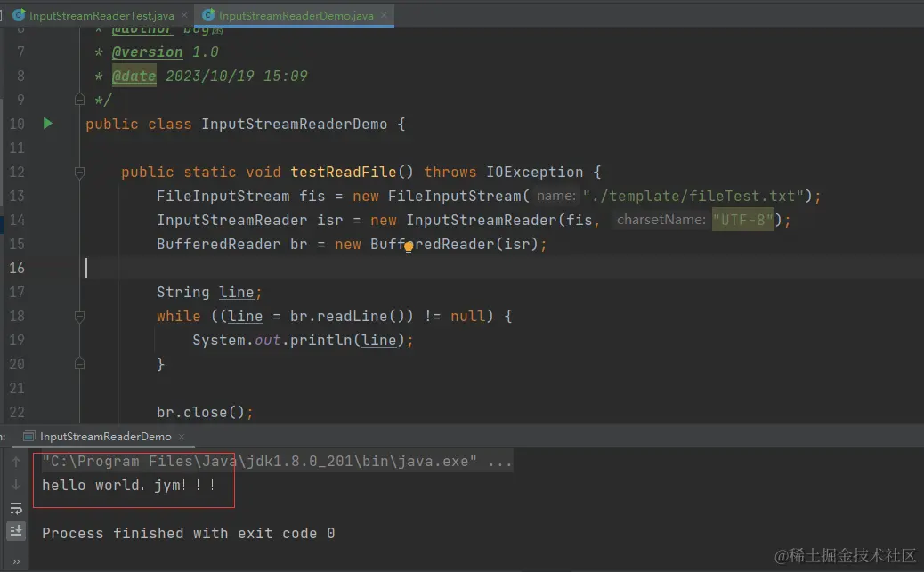Click the run configuration icon beside InputStreamReaderDemo

tap(28, 436)
